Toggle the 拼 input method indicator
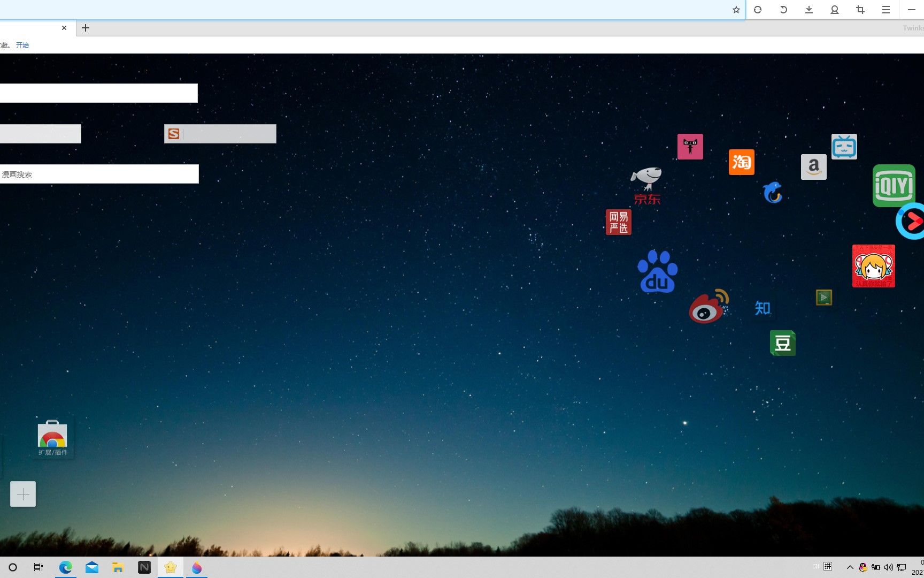The height and width of the screenshot is (578, 924). pos(828,566)
